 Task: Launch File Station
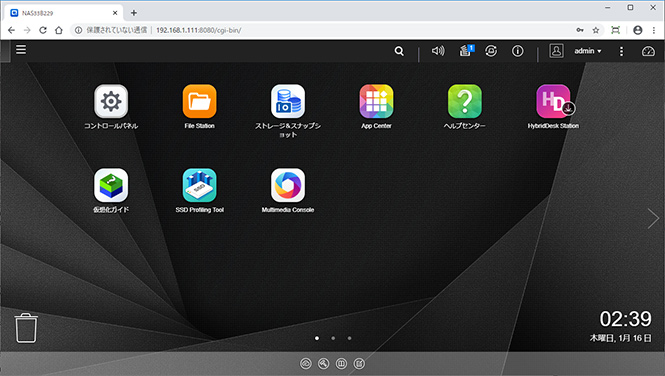(199, 101)
